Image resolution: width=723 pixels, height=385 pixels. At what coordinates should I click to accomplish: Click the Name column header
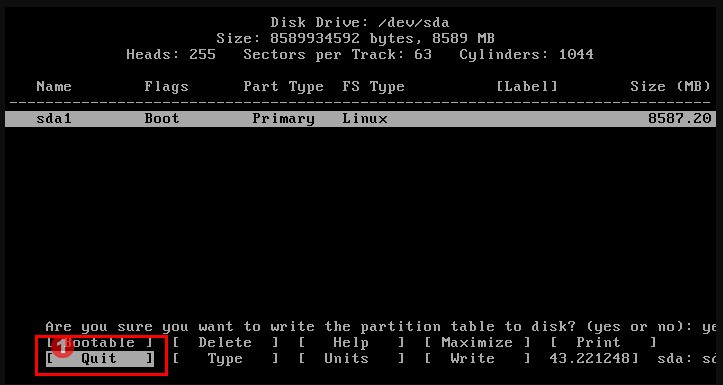[x=54, y=87]
